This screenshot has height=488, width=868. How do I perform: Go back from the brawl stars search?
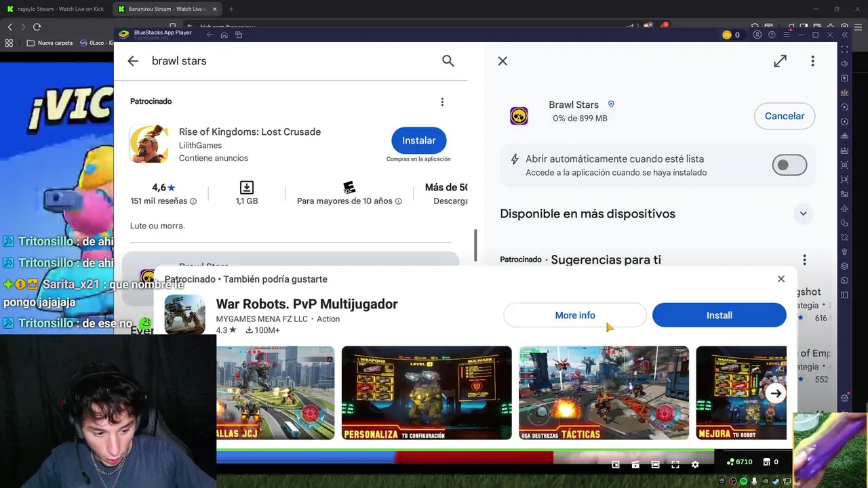pyautogui.click(x=133, y=61)
